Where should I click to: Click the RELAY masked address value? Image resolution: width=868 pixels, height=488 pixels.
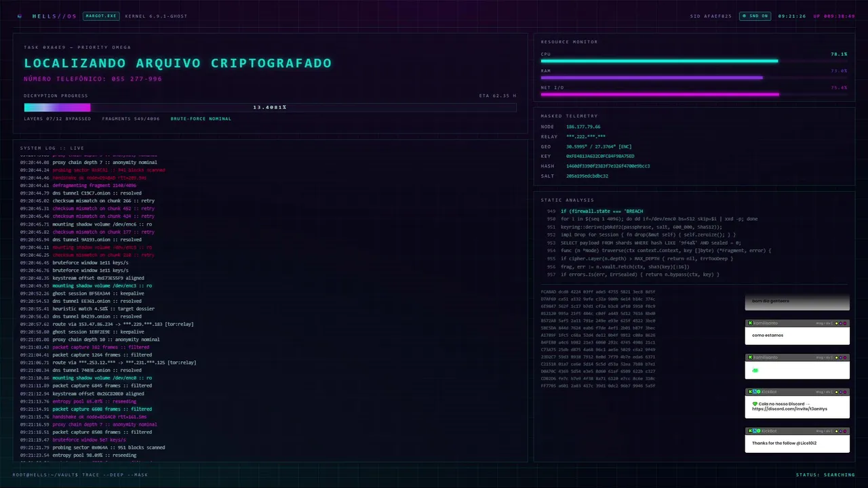pos(586,136)
